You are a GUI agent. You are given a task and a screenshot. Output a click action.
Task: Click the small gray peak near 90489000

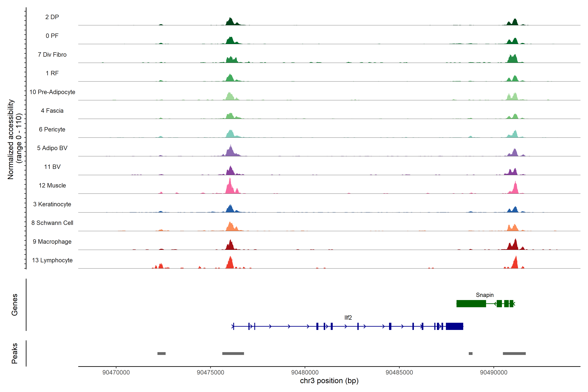point(471,353)
